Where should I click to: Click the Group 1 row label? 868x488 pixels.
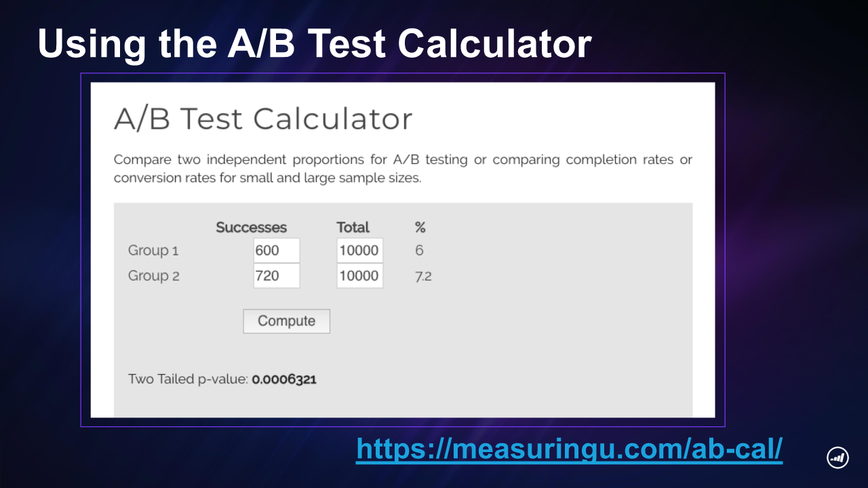153,251
